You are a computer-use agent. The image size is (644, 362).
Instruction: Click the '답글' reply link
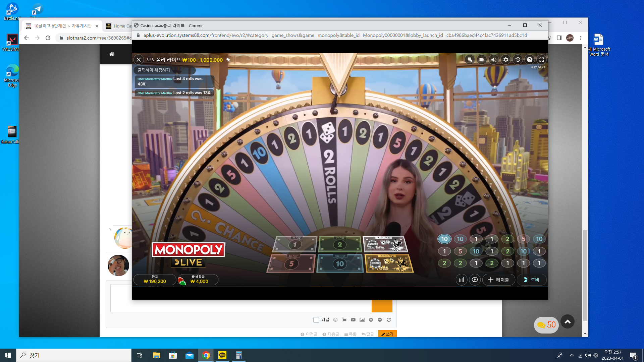point(368,334)
